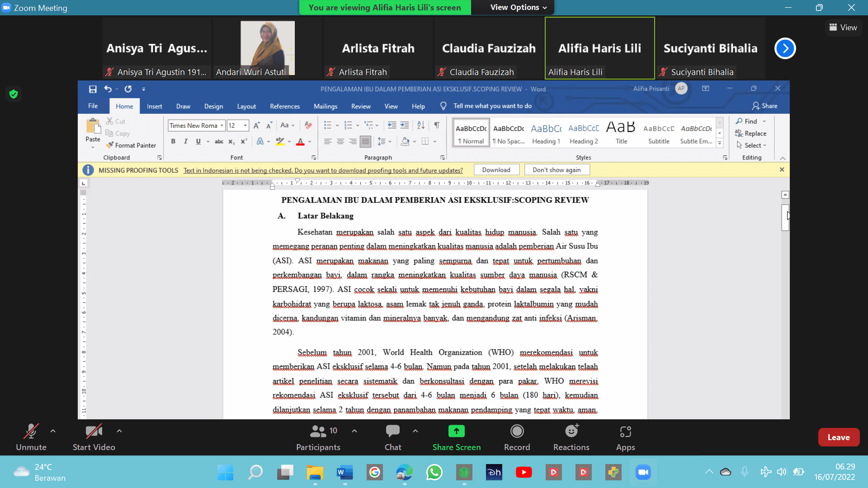Switch to the Review tab

coord(361,106)
